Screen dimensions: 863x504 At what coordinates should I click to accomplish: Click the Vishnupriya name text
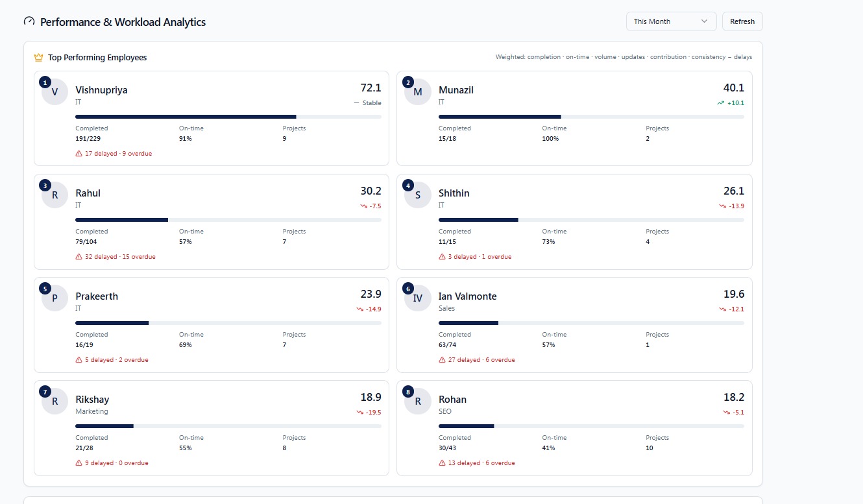pos(101,90)
